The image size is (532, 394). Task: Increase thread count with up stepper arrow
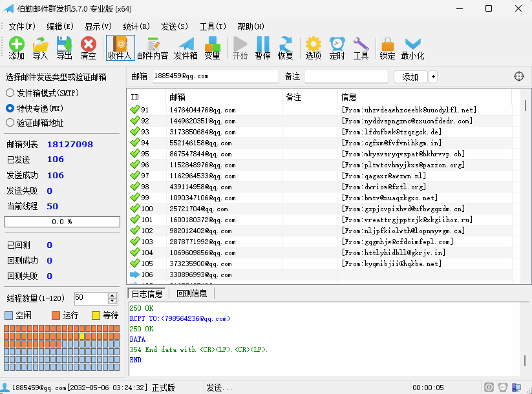tap(112, 296)
